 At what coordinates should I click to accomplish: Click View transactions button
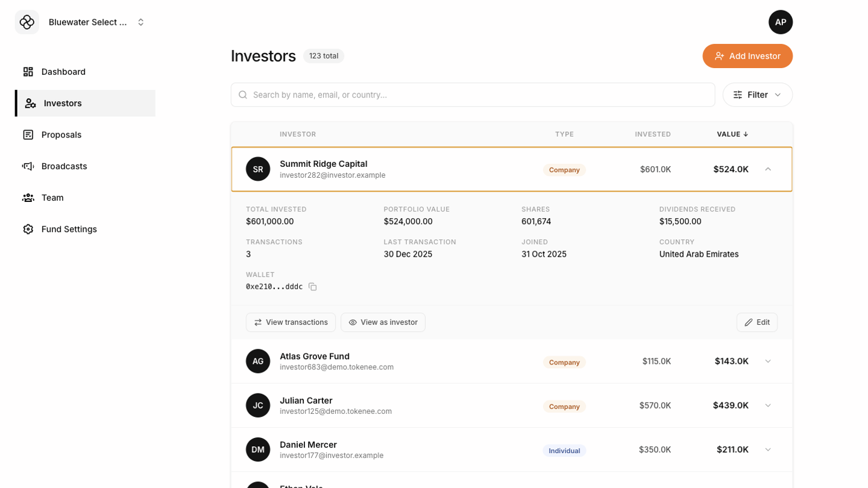tap(291, 322)
